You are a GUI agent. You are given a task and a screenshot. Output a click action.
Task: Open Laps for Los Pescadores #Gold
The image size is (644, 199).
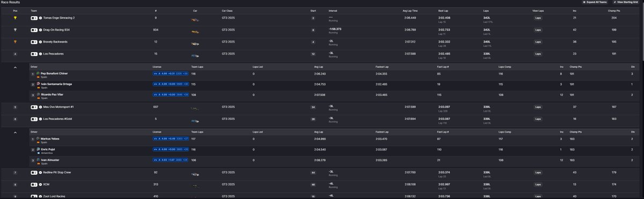point(538,119)
